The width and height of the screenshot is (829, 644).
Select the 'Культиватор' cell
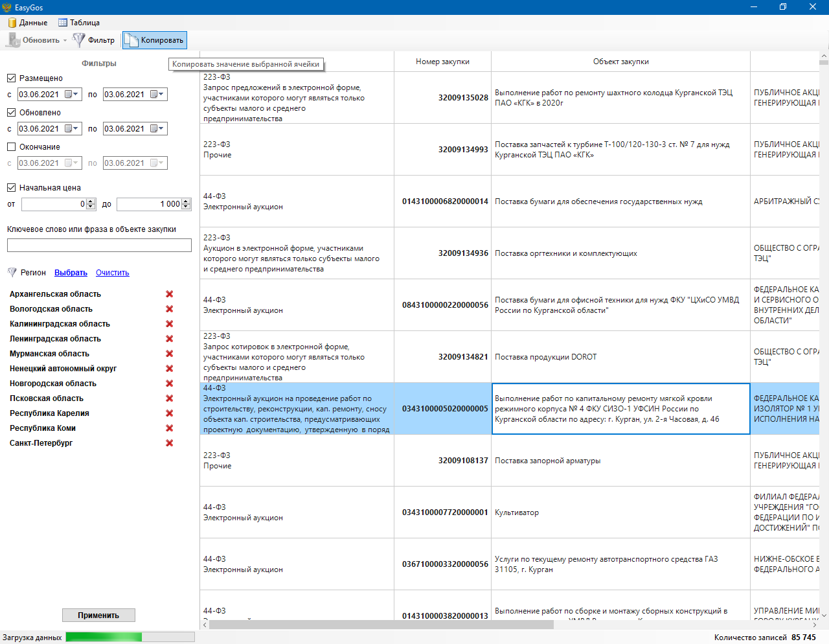[620, 512]
